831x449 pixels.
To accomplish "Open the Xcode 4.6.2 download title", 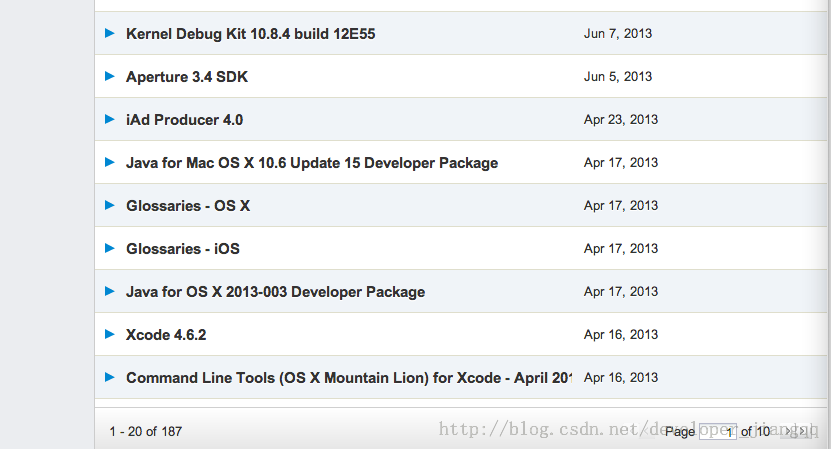I will [166, 335].
